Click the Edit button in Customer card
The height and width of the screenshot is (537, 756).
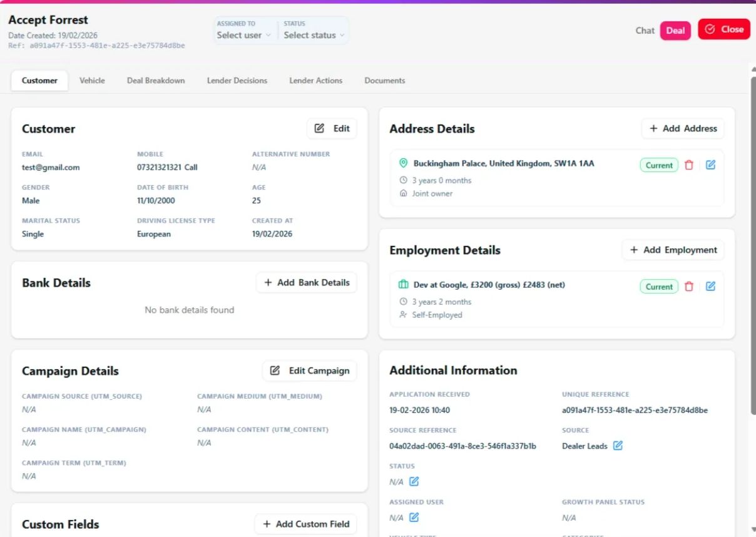coord(332,128)
